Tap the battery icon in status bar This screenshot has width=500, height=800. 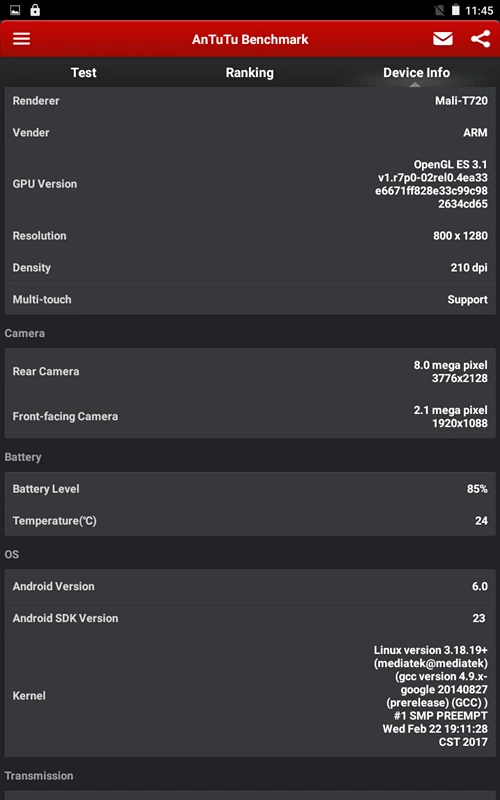click(x=456, y=10)
